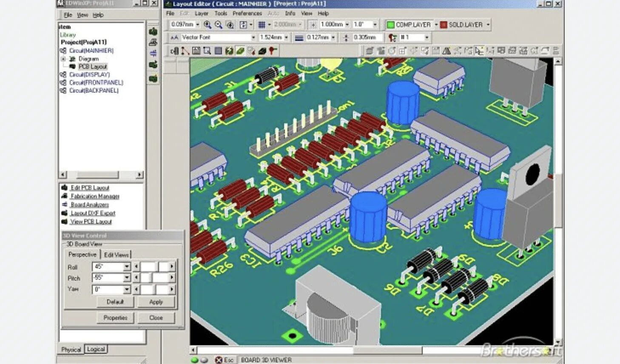Open the 0.097mm zoom dropdown

197,25
